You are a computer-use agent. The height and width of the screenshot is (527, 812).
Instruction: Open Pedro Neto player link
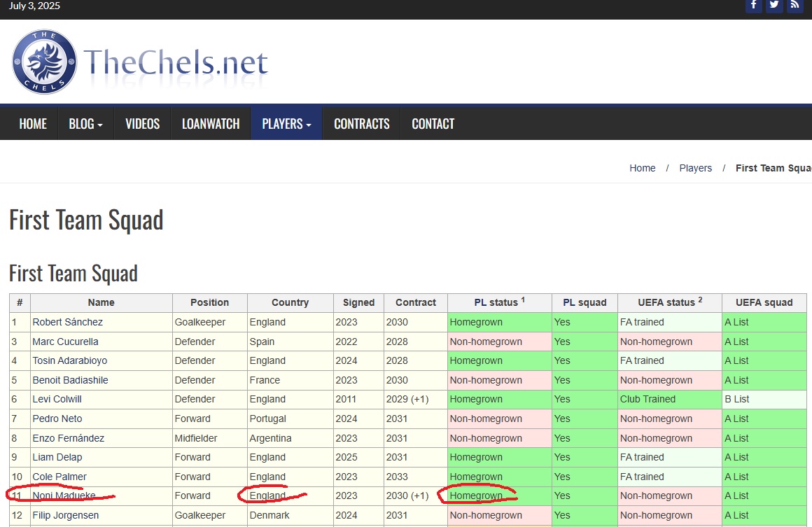(x=57, y=419)
